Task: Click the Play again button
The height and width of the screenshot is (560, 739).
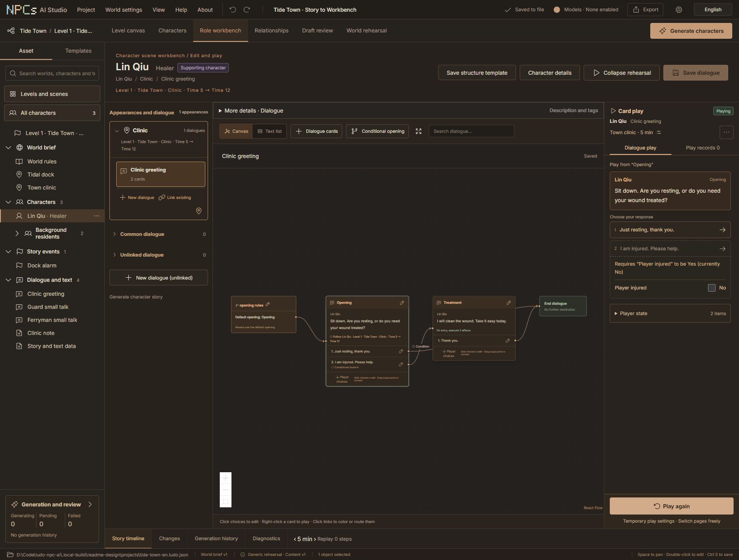Action: pos(671,506)
